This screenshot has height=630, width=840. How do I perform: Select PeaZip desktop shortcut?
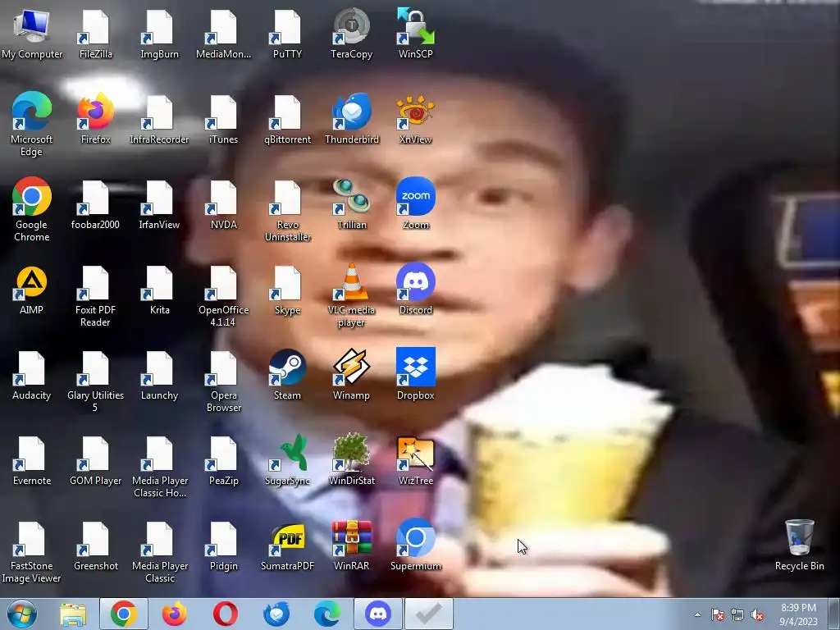[223, 460]
